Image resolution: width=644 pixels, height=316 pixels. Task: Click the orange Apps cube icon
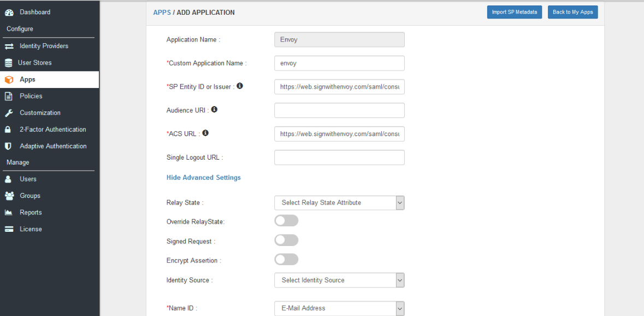point(9,80)
